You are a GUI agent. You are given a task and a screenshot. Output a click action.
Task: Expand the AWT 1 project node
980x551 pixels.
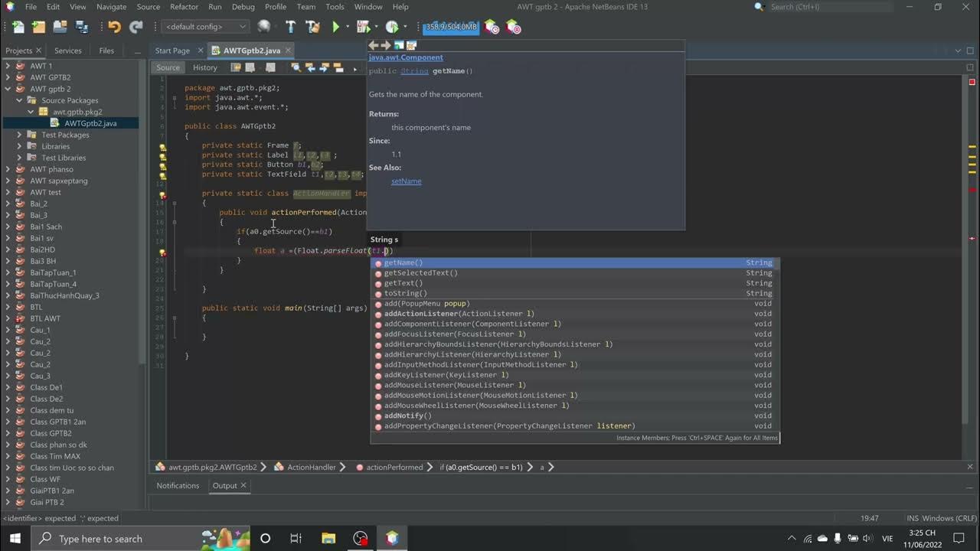point(8,66)
